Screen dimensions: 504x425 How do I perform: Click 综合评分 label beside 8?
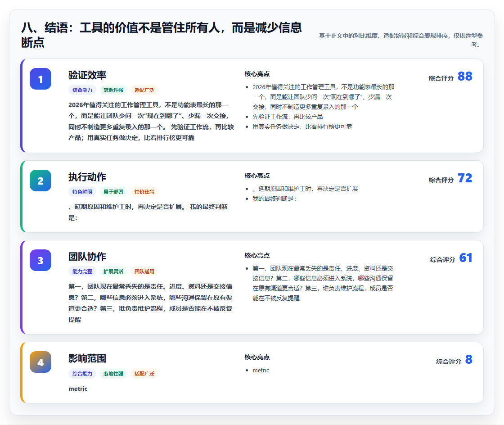pyautogui.click(x=449, y=362)
